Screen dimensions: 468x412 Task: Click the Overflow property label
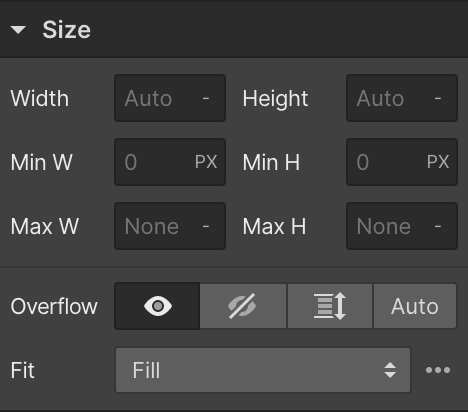click(x=54, y=306)
